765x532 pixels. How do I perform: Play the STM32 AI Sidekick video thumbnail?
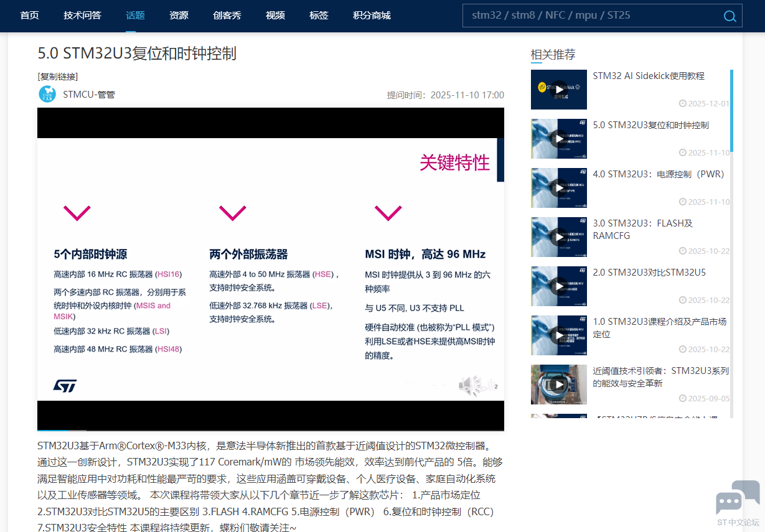coord(559,90)
